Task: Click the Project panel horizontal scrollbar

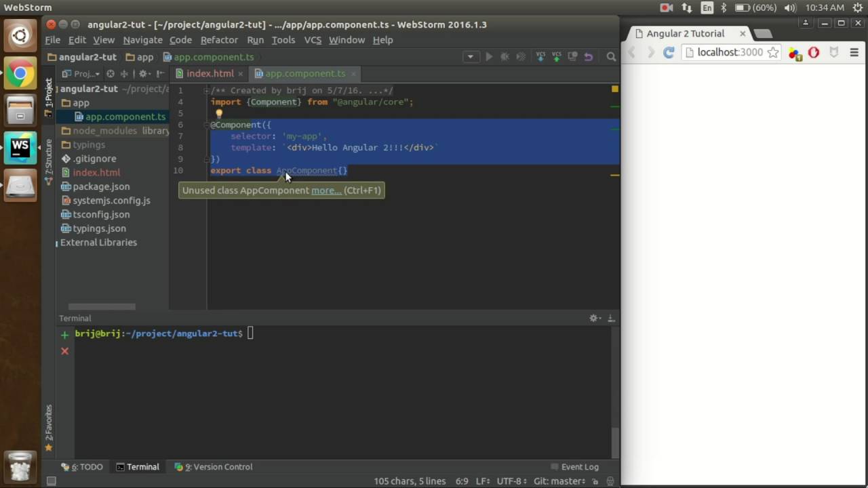Action: (102, 307)
